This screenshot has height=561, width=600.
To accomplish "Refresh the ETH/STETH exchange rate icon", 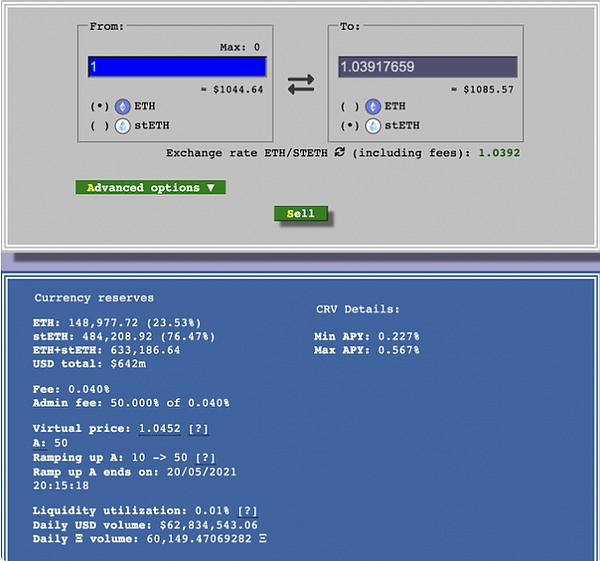I will (x=339, y=152).
